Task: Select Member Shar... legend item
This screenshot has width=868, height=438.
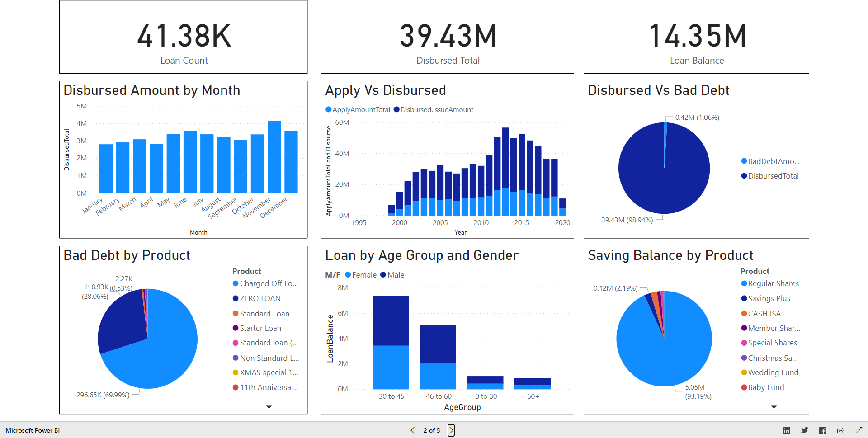Action: 771,328
